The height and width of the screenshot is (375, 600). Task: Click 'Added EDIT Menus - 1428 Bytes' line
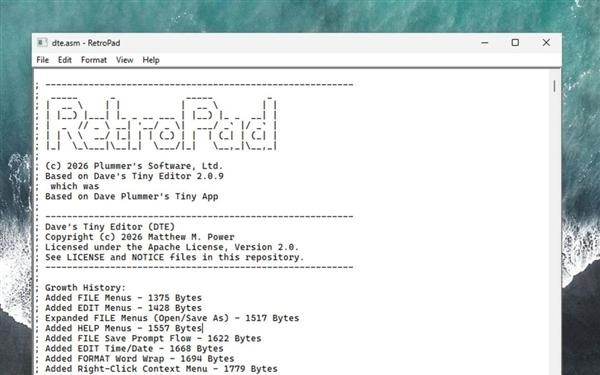(123, 308)
